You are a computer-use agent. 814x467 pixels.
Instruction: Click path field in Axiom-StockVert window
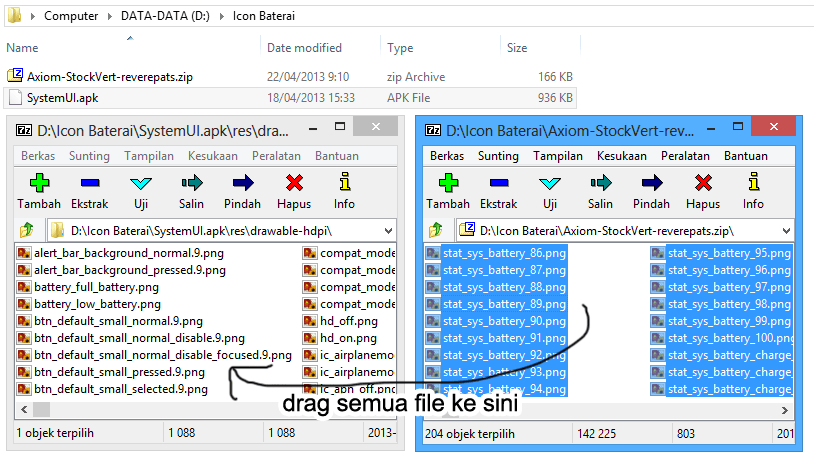625,230
